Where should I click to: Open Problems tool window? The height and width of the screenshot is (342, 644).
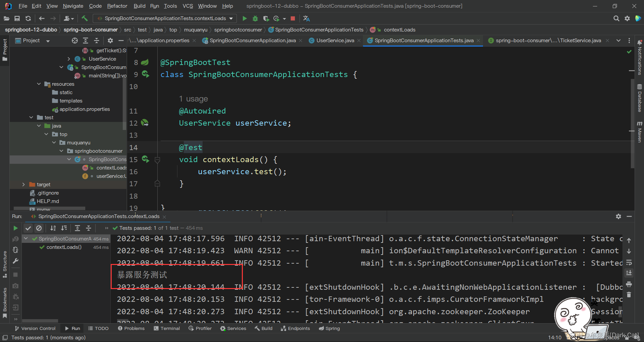click(131, 328)
